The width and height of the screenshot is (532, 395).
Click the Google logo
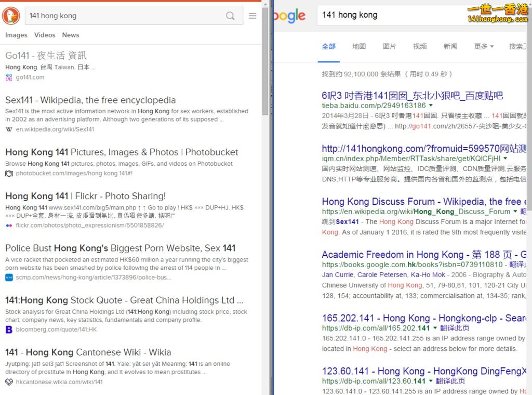click(x=290, y=16)
